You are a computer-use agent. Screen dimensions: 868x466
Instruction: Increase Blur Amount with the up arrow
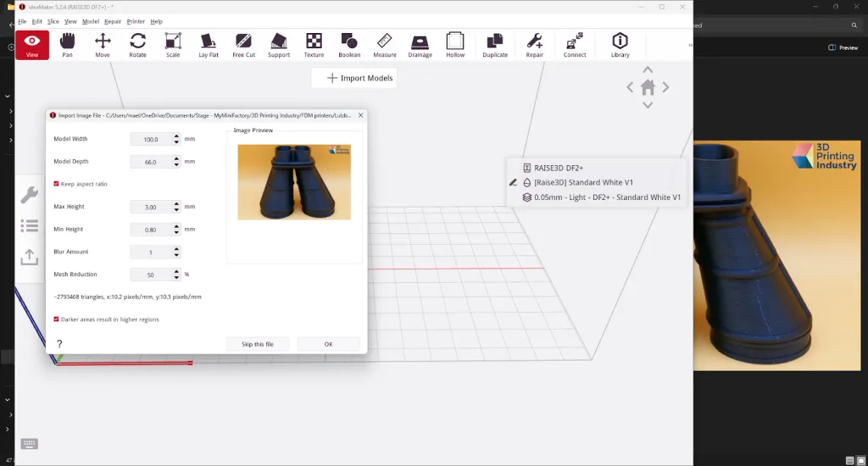[x=176, y=249]
